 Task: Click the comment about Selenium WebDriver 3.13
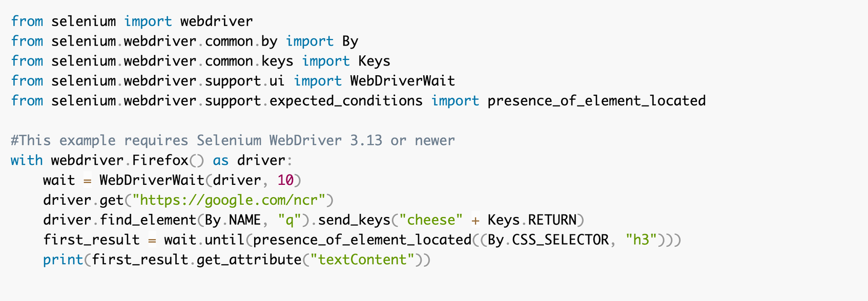(233, 141)
